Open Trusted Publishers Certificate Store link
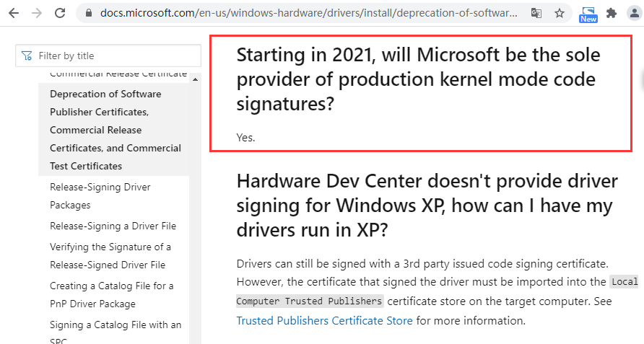Viewport: 644px width, 344px height. 324,320
